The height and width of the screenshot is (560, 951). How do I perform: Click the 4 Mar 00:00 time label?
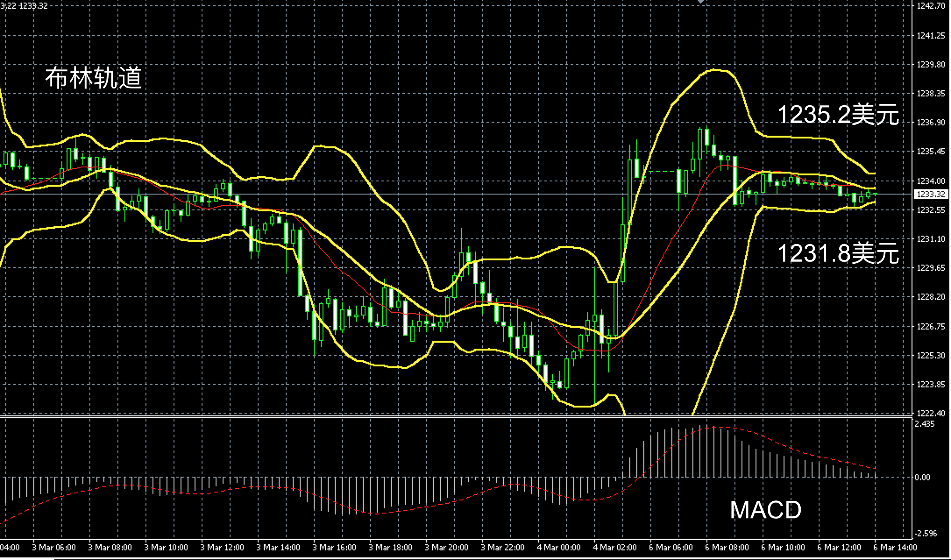click(x=559, y=547)
